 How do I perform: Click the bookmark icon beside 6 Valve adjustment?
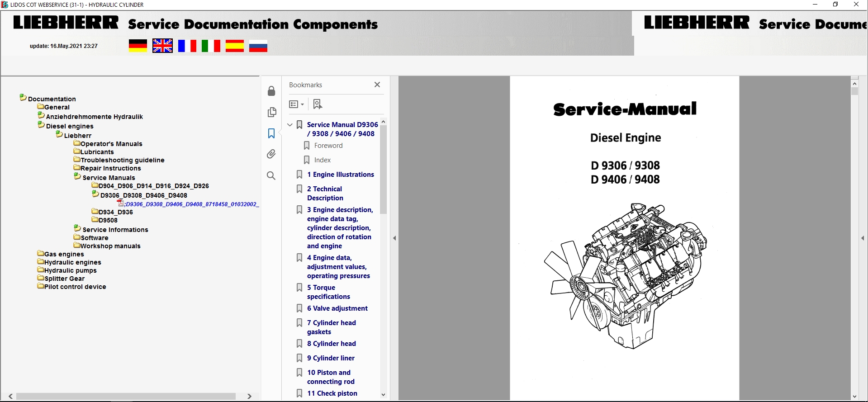pos(299,308)
